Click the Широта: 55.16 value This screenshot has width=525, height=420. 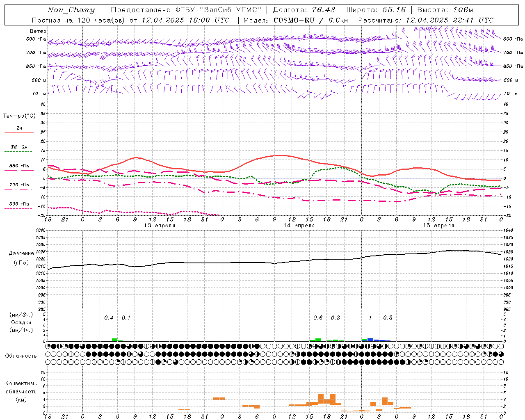[376, 10]
